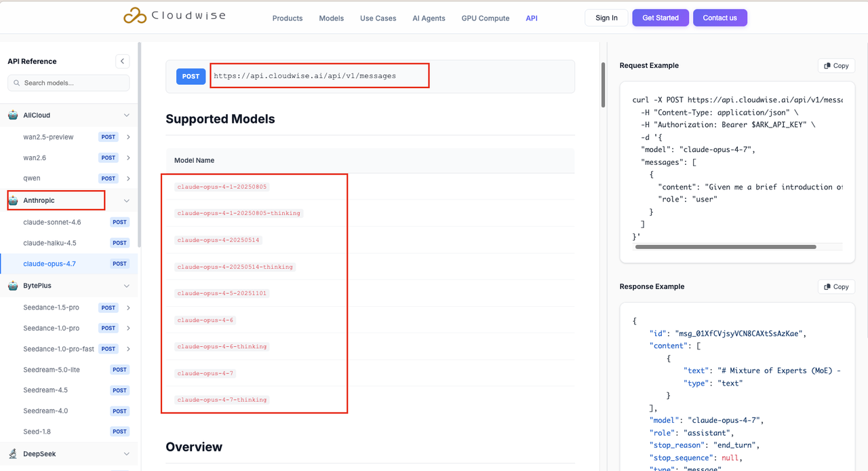The image size is (868, 471).
Task: Click the request example horizontal scrollbar
Action: pos(726,247)
